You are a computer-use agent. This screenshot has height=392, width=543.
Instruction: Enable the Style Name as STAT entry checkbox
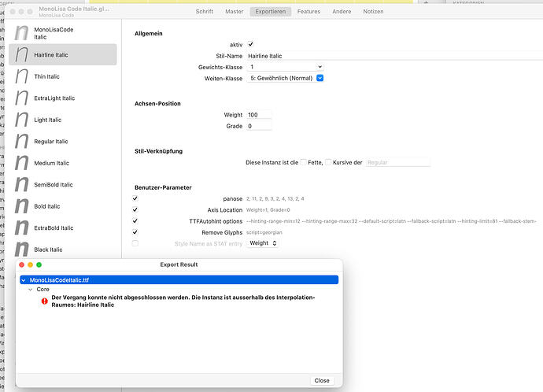[x=135, y=243]
